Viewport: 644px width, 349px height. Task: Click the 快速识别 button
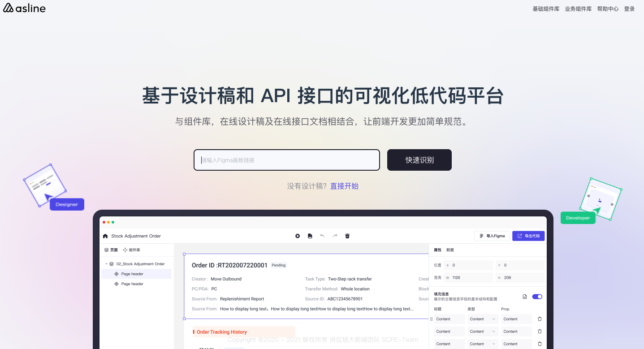point(419,160)
